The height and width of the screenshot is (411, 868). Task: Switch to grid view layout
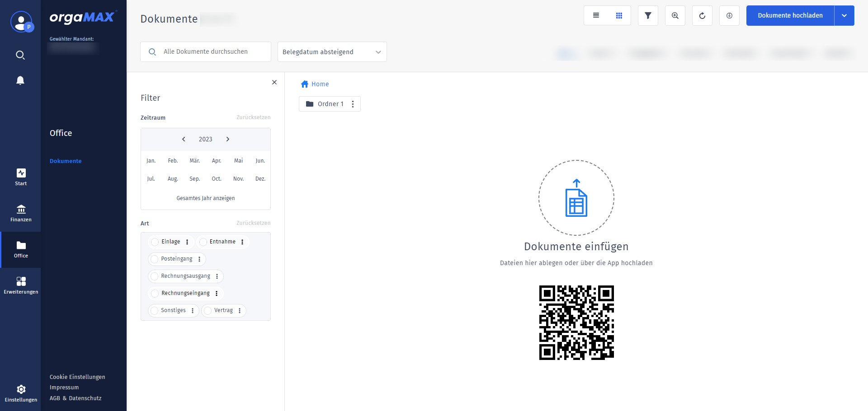(x=619, y=15)
